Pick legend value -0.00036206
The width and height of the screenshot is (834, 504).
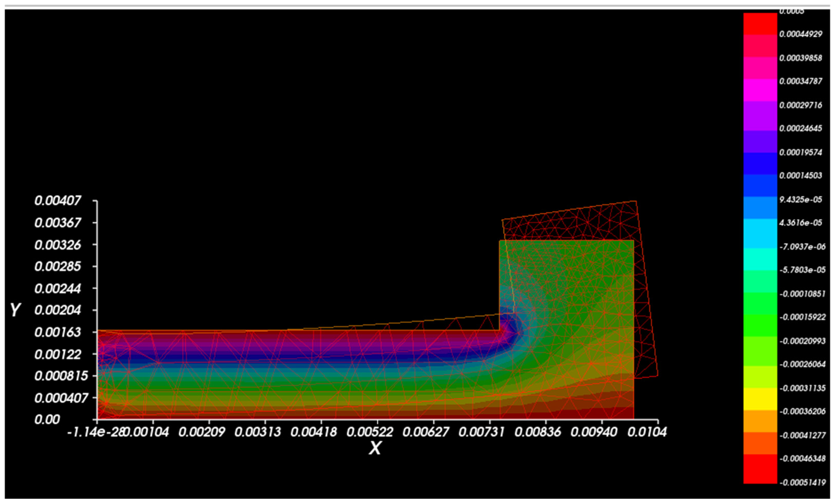pos(802,412)
